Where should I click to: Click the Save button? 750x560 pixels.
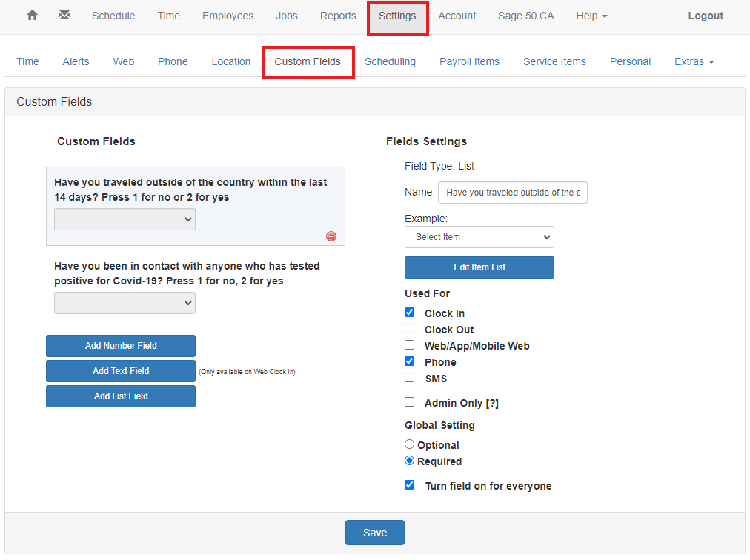pos(375,533)
